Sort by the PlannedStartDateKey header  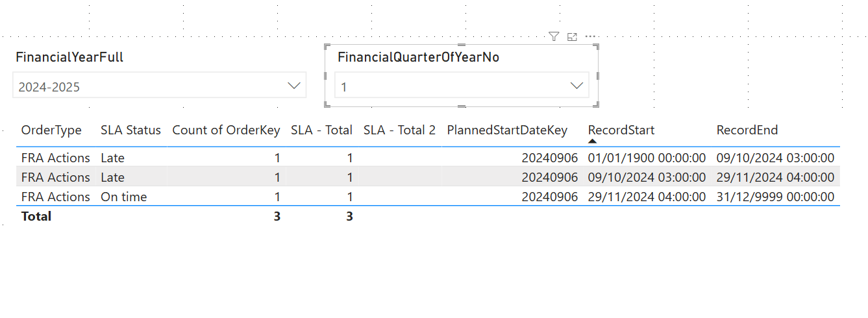(x=507, y=130)
